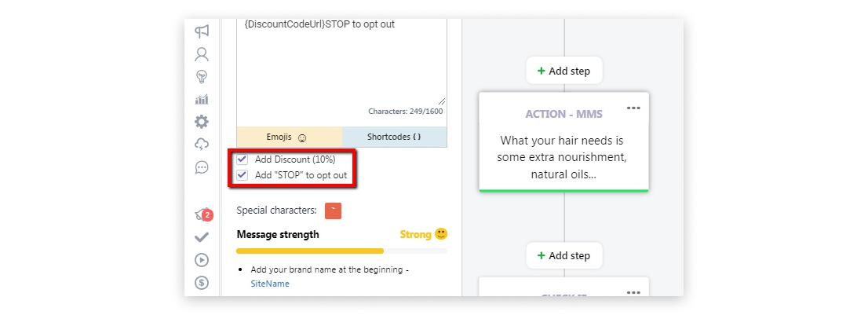Open the settings gear icon
Viewport: 868px width, 315px height.
coord(202,122)
